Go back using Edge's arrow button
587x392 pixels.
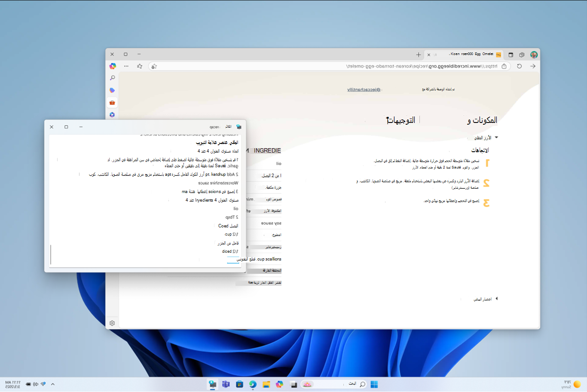pos(532,66)
